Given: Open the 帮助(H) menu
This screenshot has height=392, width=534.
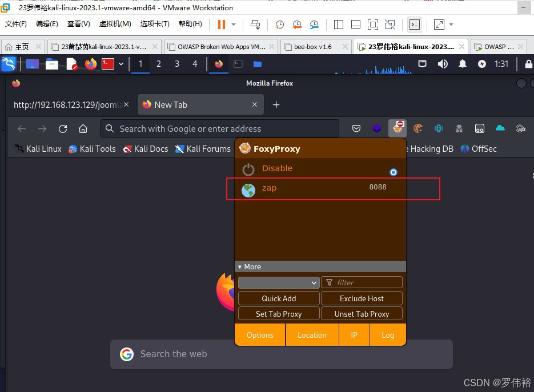Looking at the screenshot, I should point(190,24).
